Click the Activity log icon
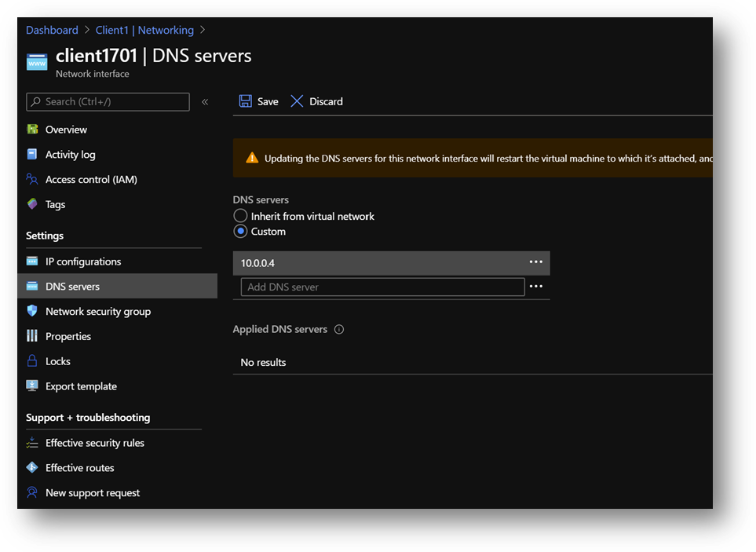Viewport: 756px width, 552px height. pyautogui.click(x=32, y=155)
